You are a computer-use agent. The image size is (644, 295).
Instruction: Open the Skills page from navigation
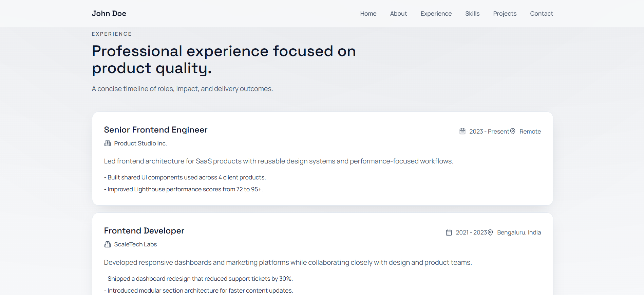(472, 14)
